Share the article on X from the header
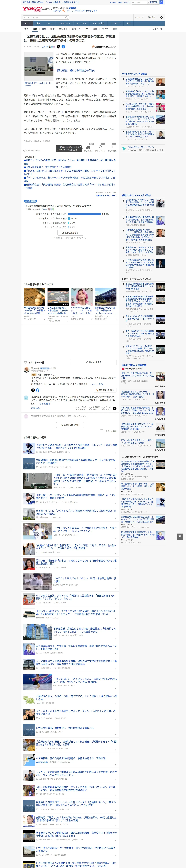This screenshot has height=868, width=186. (59, 47)
